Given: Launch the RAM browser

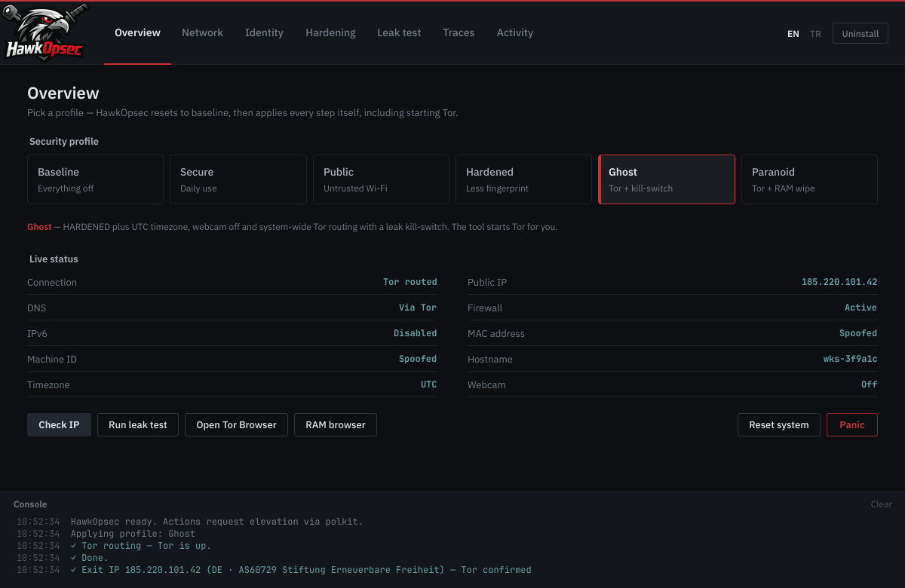Looking at the screenshot, I should click(336, 425).
